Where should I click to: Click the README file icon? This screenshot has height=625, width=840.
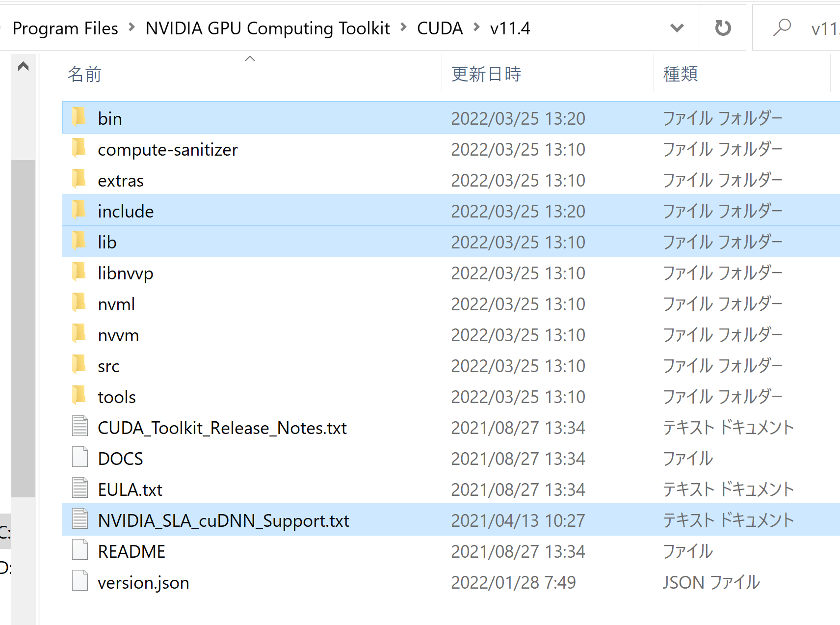80,550
